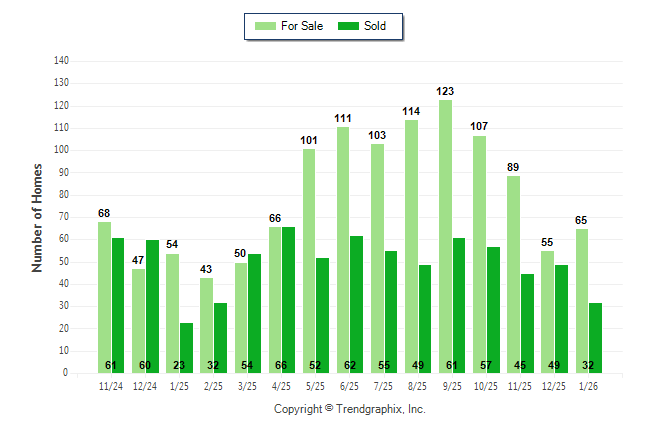Click the 9/25 For Sale bar (123)
Screen dimensions: 646x434
tap(445, 236)
